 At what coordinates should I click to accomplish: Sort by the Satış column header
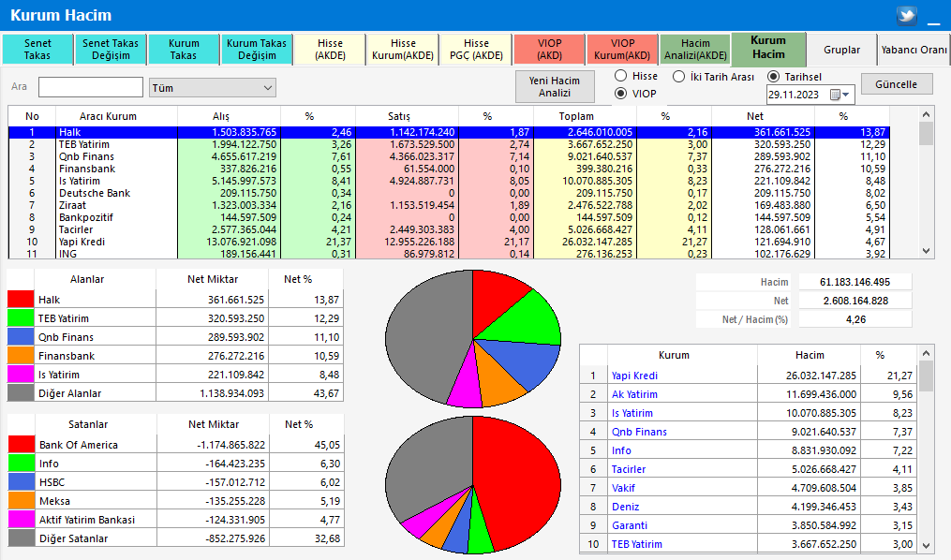click(x=407, y=116)
